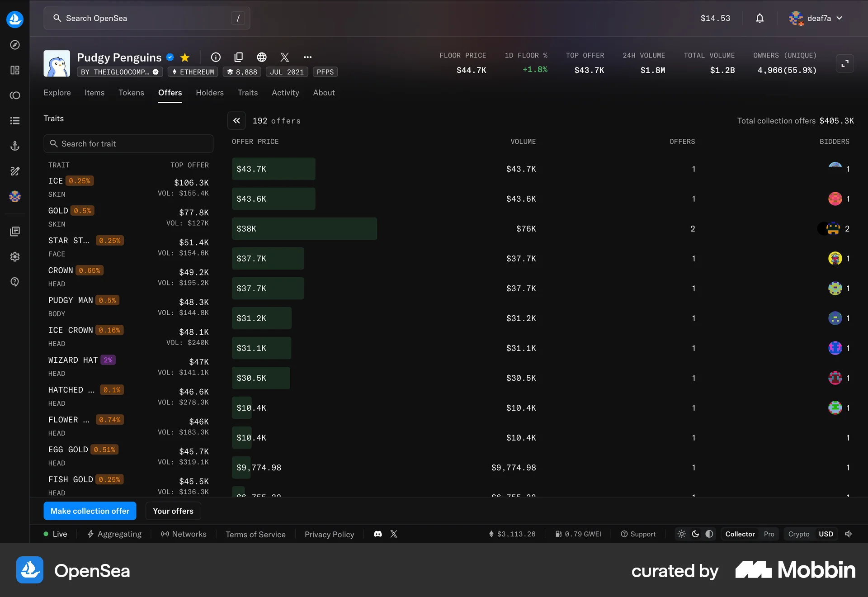The image size is (868, 597).
Task: Open more options via ellipsis menu
Action: pos(308,57)
